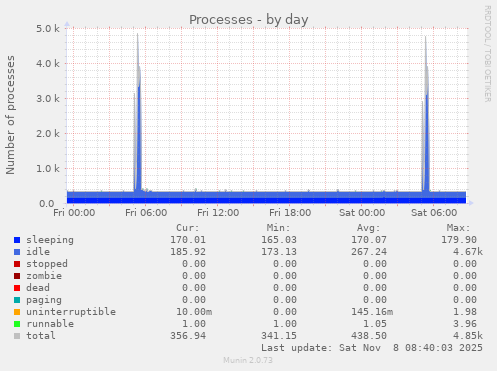Click the dead legend color swatch
The width and height of the screenshot is (497, 371).
coord(17,288)
